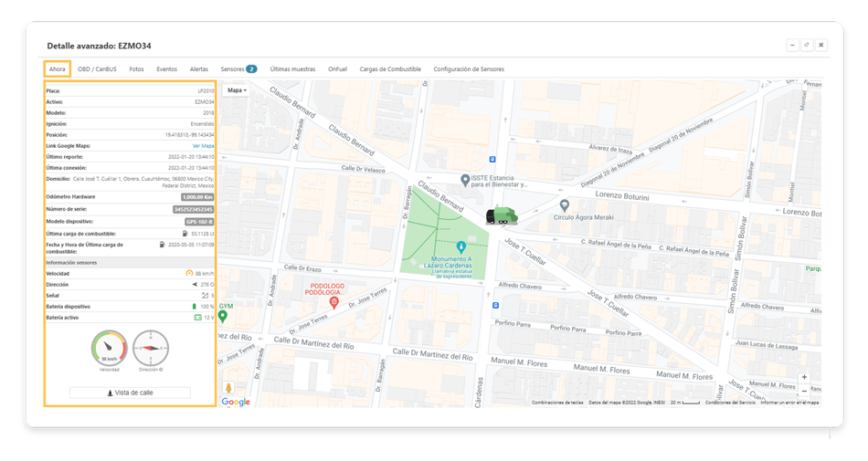This screenshot has width=868, height=461.
Task: Click Condiciones del Servicio map link
Action: point(730,403)
